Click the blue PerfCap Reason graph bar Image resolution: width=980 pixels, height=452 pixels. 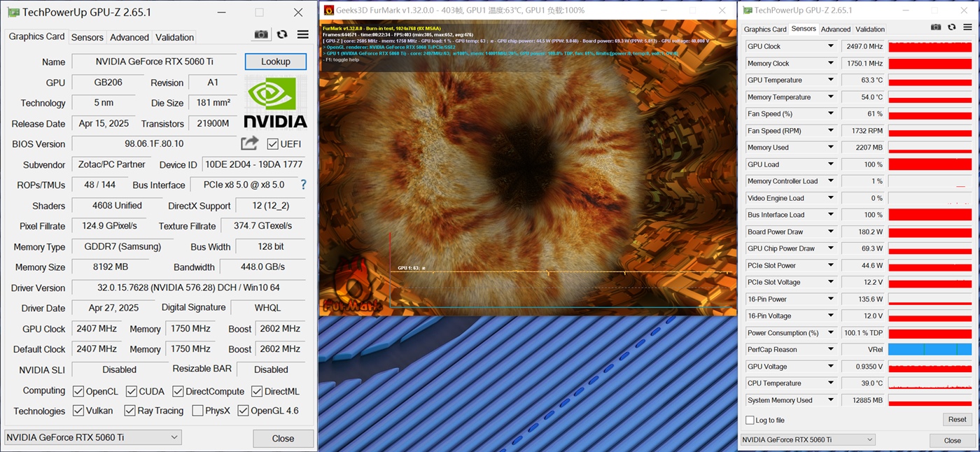930,349
